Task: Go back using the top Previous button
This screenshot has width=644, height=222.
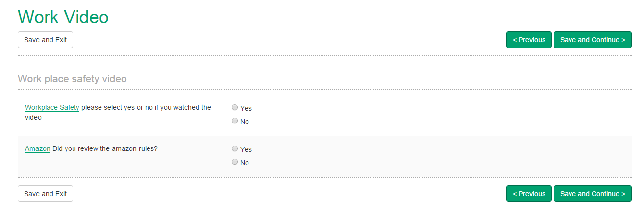Action: (x=529, y=40)
